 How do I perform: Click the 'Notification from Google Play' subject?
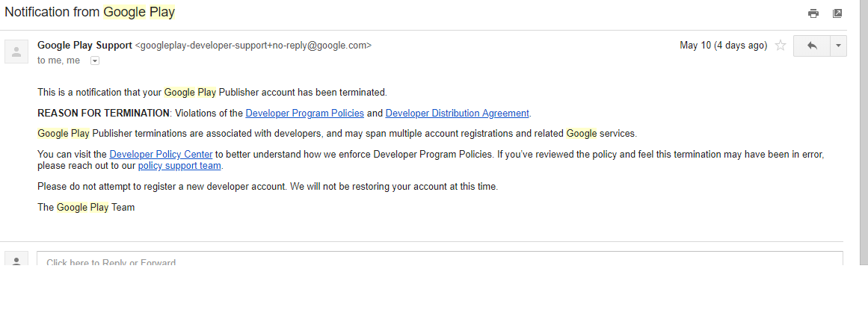click(90, 12)
